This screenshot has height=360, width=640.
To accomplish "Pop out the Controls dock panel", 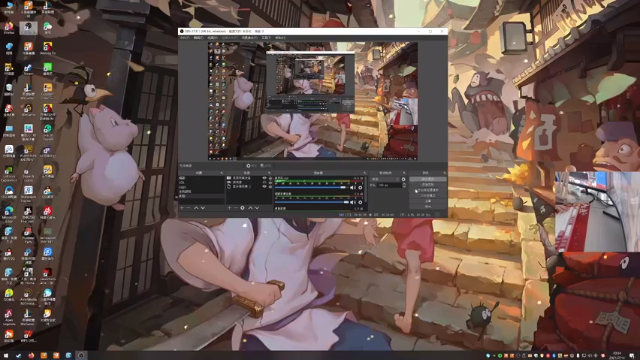I will [x=444, y=173].
